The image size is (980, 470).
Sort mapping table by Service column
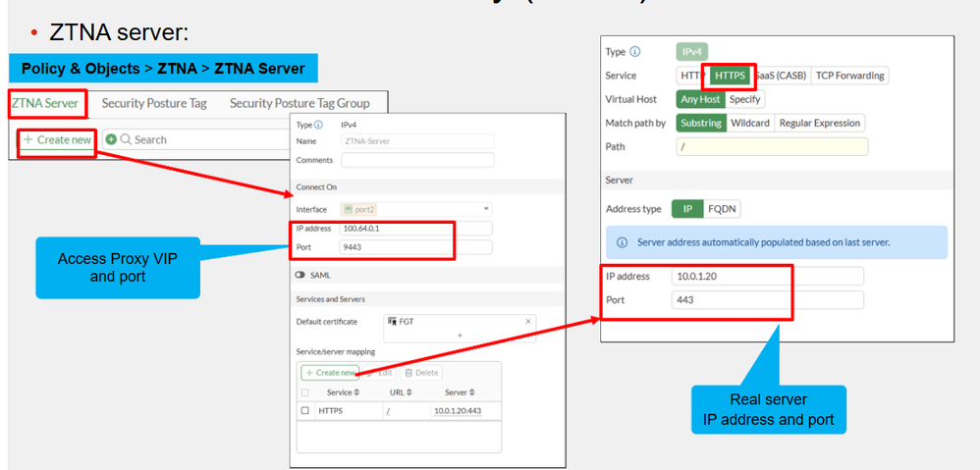pos(343,392)
